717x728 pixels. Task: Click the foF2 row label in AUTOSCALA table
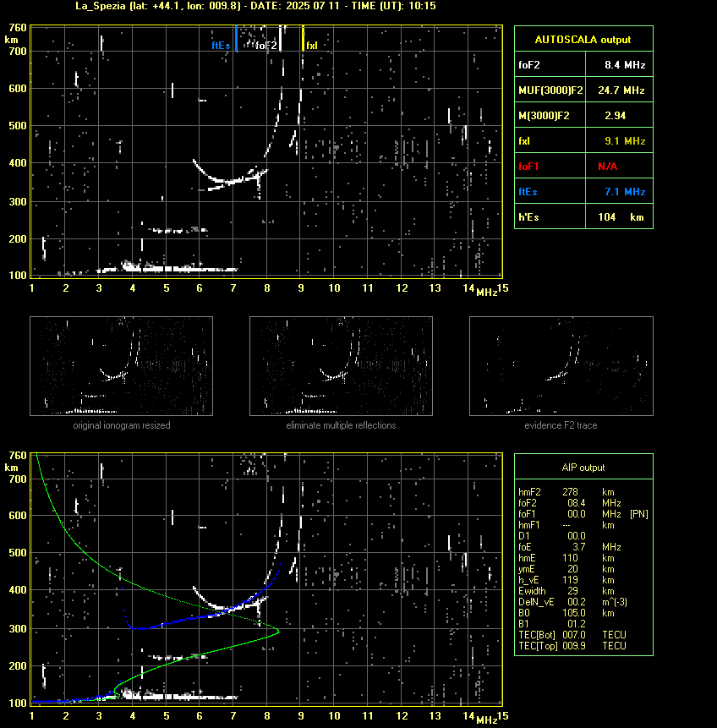[x=529, y=65]
